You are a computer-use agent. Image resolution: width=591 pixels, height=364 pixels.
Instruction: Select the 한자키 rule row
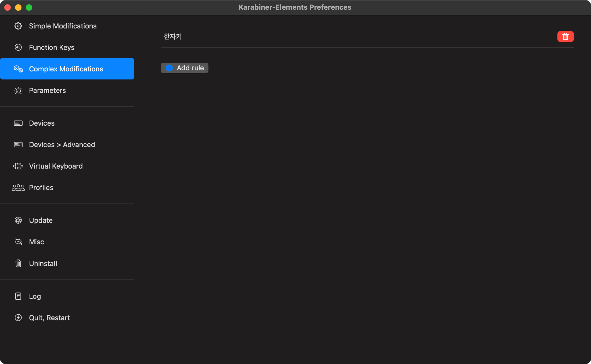click(173, 37)
